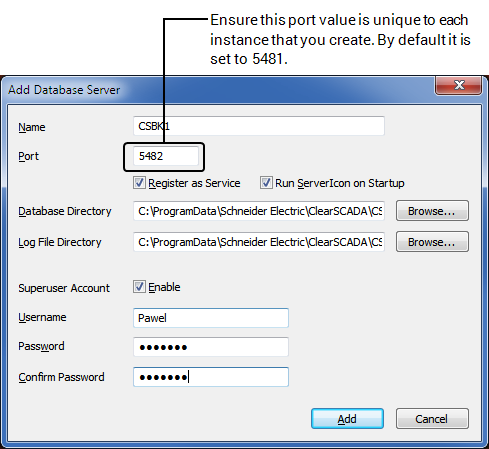The image size is (489, 449).
Task: Click the Port field showing 5482
Action: (x=166, y=156)
